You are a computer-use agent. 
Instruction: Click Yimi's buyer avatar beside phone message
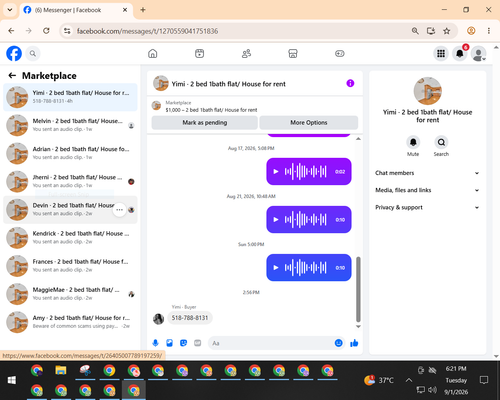click(x=158, y=319)
